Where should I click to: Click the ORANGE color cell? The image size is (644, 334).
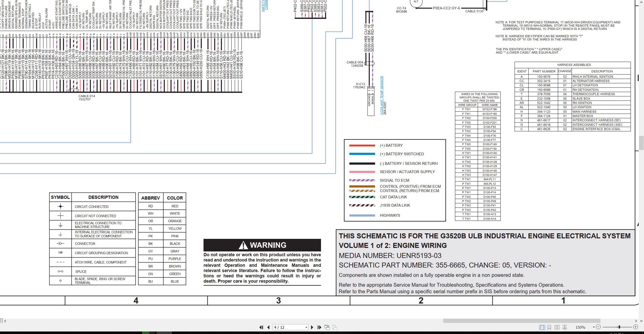click(175, 221)
